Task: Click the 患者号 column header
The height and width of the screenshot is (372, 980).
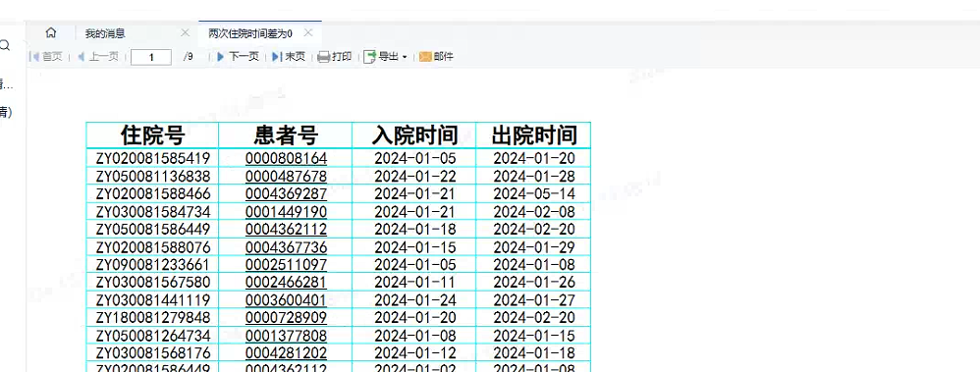Action: (286, 135)
